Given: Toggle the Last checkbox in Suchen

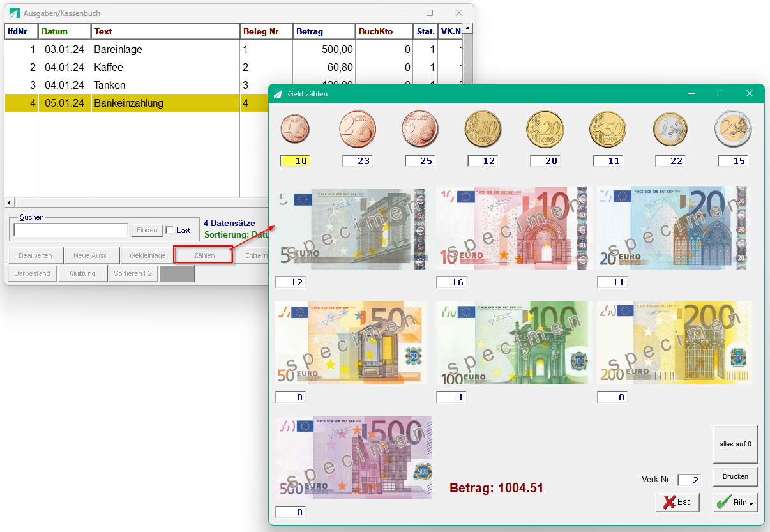Looking at the screenshot, I should [169, 230].
